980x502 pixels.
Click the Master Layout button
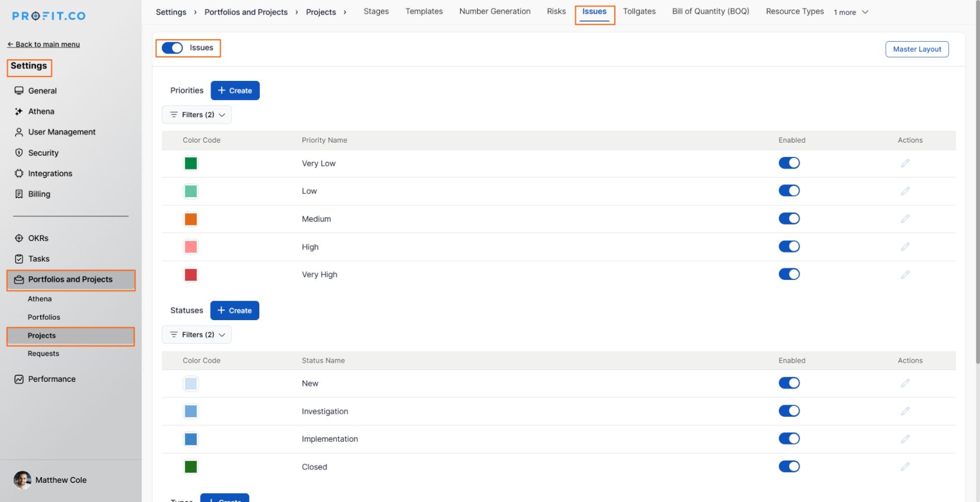coord(917,49)
